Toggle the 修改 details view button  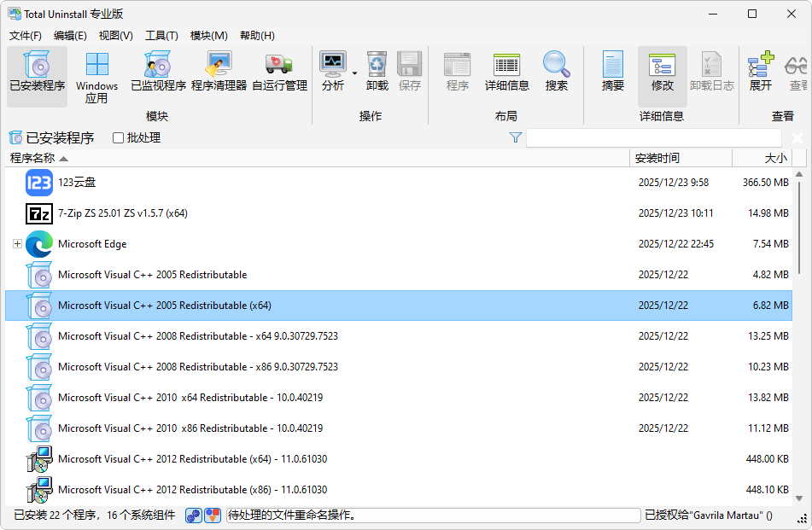(663, 73)
